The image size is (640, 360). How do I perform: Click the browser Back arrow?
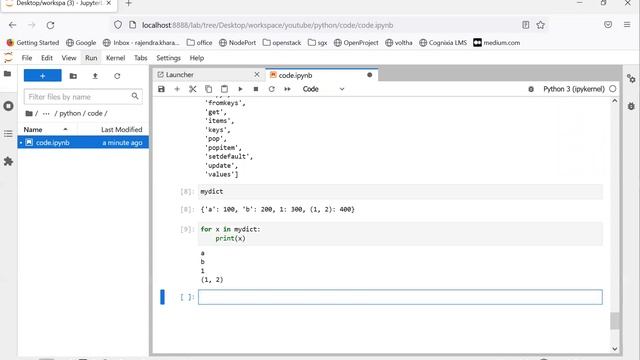(12, 25)
